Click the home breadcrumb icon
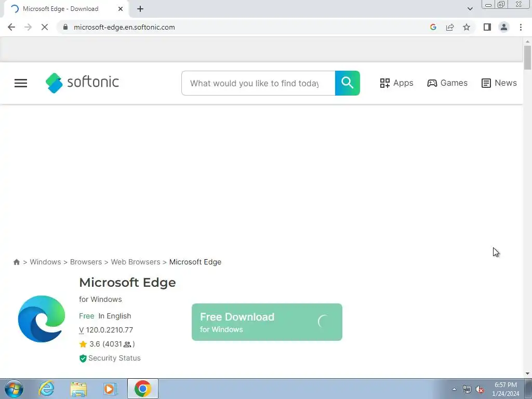 pos(16,262)
